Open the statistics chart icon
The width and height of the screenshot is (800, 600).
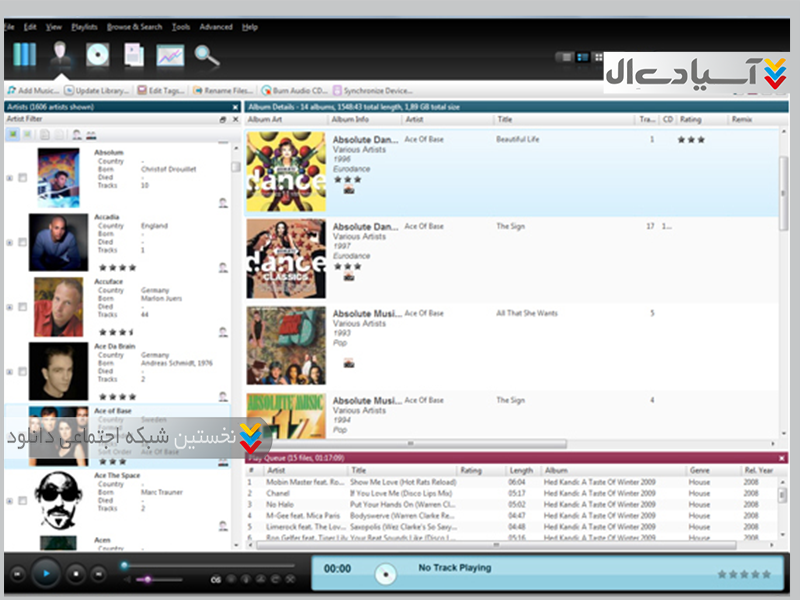pyautogui.click(x=170, y=55)
